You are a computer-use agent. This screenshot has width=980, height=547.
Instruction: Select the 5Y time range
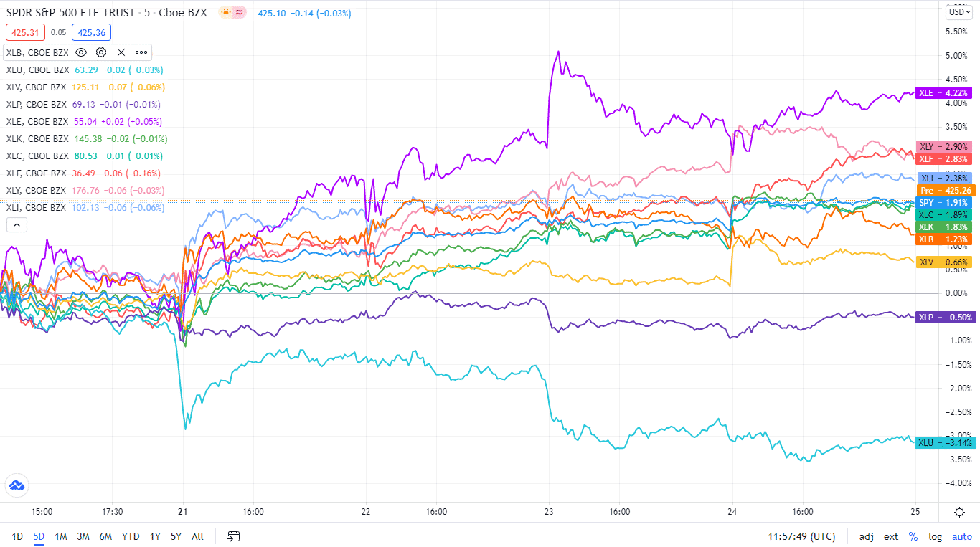click(176, 536)
